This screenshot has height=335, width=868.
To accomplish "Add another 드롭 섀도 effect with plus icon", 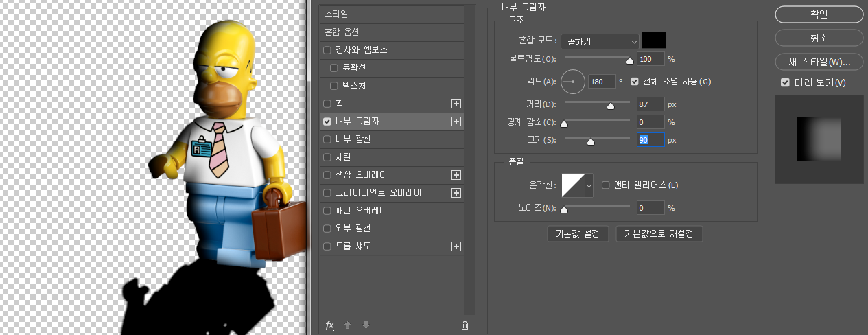I will coord(456,246).
